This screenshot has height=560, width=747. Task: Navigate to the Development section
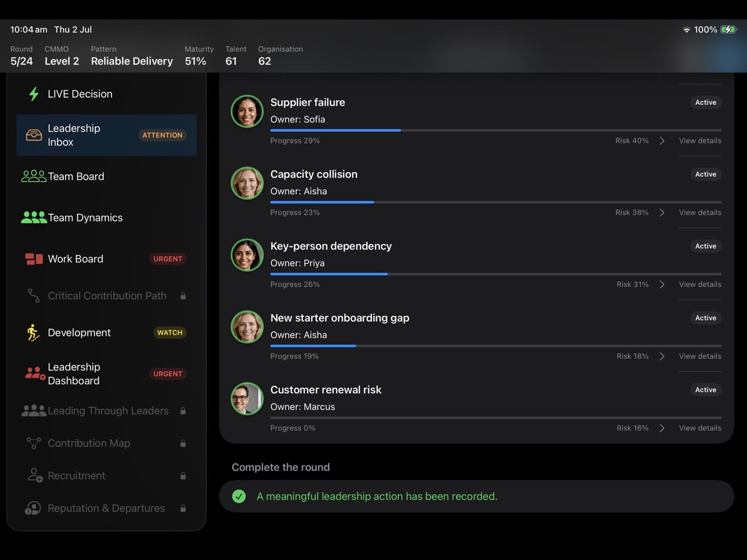[107, 332]
